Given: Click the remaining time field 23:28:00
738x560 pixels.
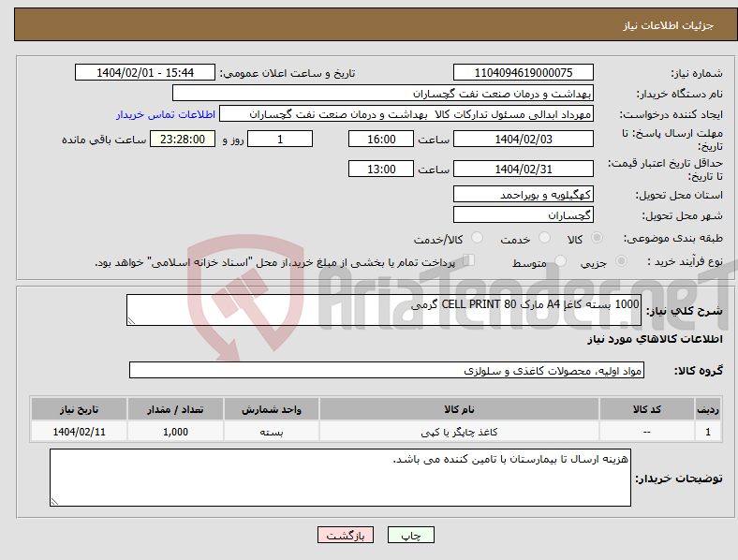Looking at the screenshot, I should tap(183, 139).
